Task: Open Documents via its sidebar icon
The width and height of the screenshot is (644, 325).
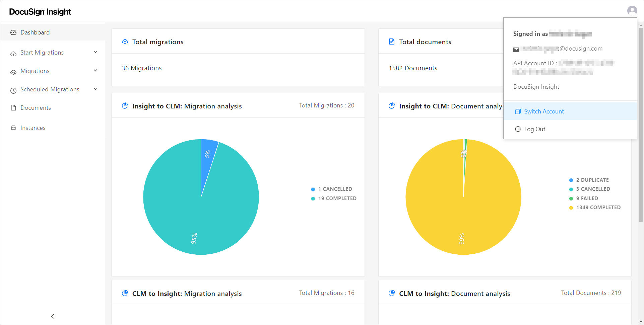Action: tap(13, 107)
